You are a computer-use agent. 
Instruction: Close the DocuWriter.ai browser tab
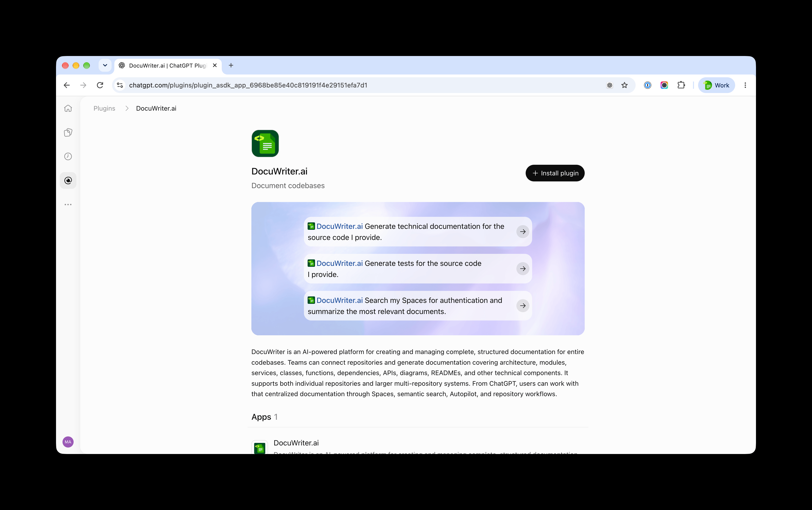pos(215,65)
